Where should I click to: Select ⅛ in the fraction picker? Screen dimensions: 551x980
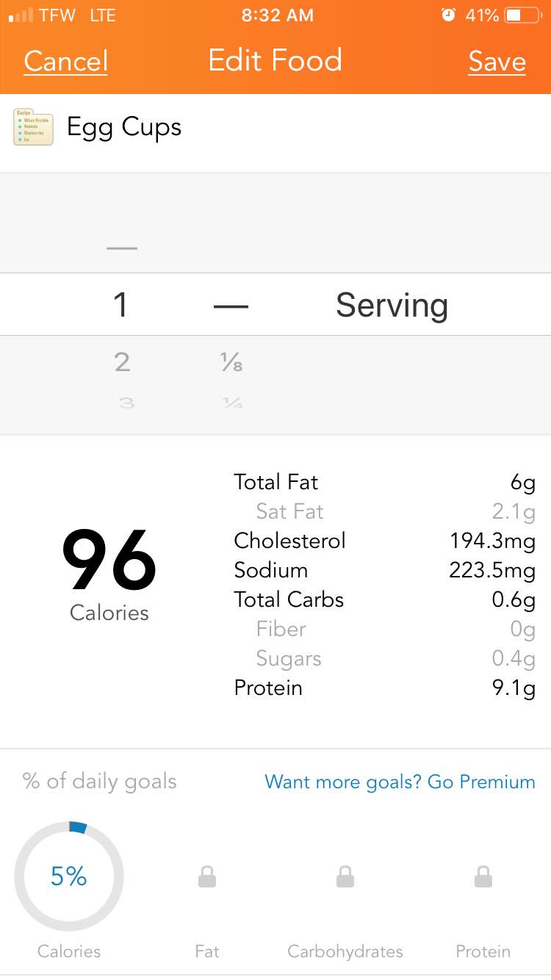coord(231,362)
